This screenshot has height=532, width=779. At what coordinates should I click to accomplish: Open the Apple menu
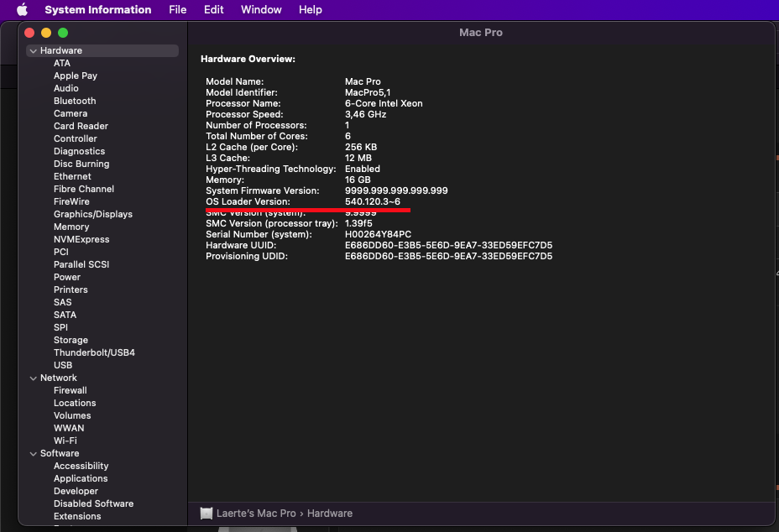(23, 9)
